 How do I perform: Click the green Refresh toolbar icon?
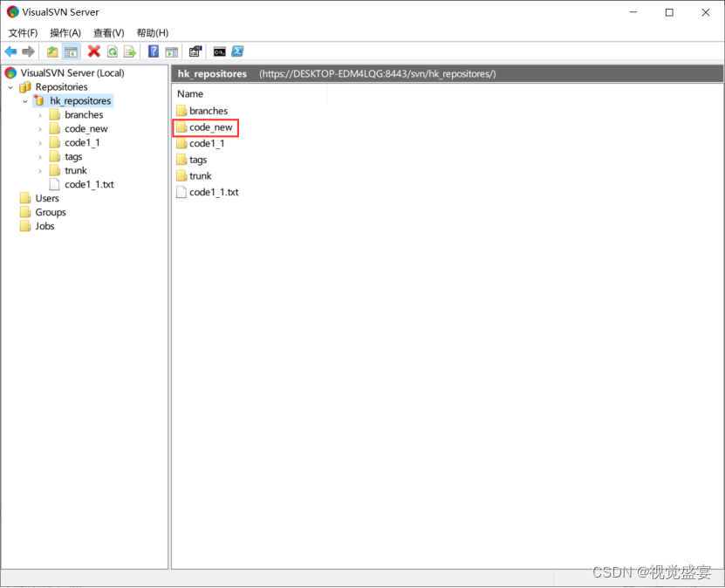(113, 51)
